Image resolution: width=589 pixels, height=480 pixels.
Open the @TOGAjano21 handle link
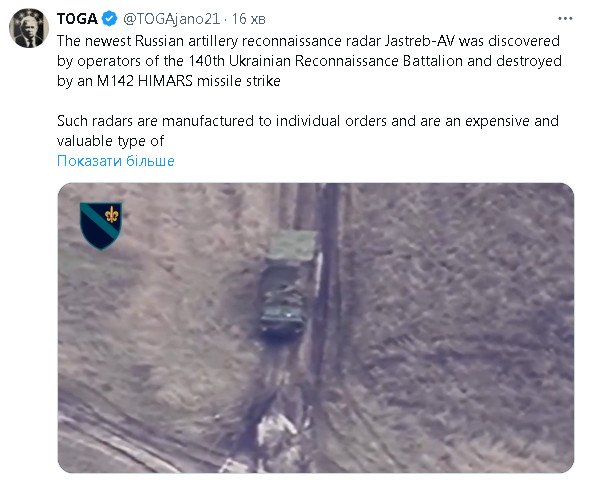pos(171,19)
